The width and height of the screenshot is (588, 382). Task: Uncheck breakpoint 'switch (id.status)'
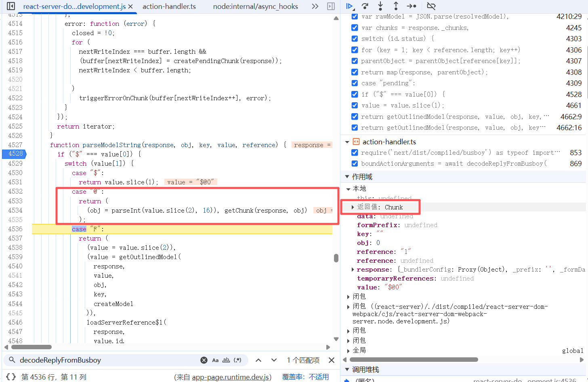click(355, 39)
